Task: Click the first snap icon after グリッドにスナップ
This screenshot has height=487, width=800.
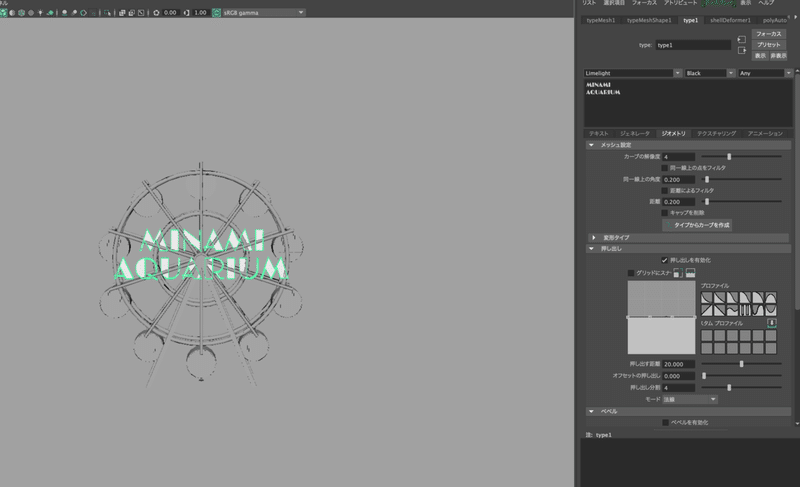Action: 678,273
